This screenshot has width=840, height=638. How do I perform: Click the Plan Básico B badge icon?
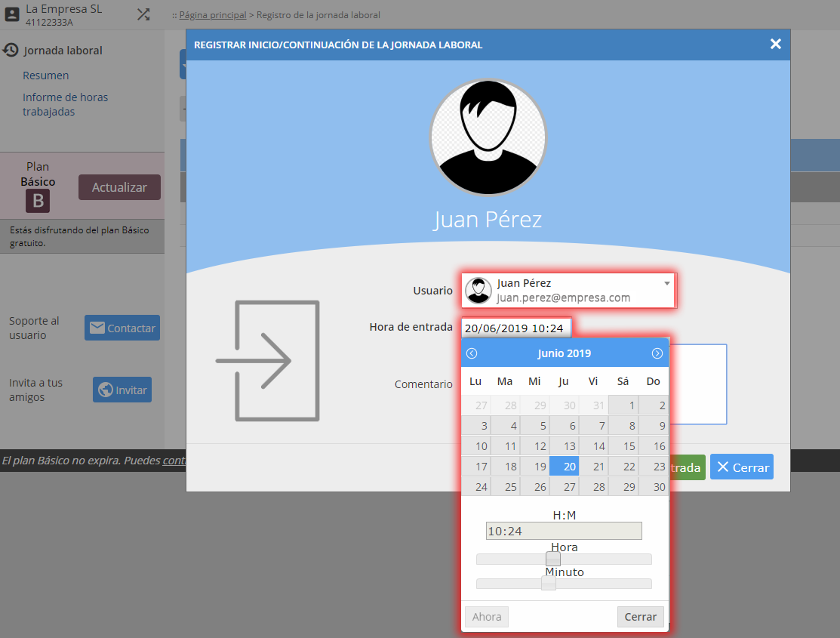(x=38, y=201)
